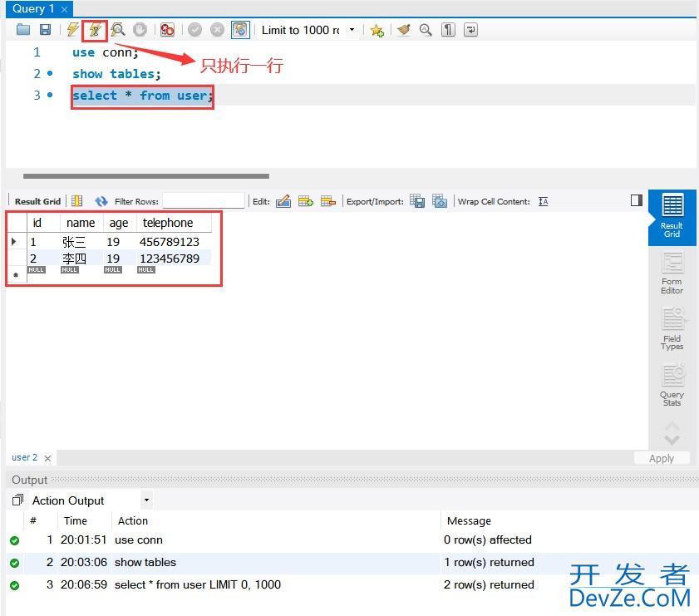Click the '2 row(s) returned' message
The width and height of the screenshot is (699, 616).
[489, 584]
